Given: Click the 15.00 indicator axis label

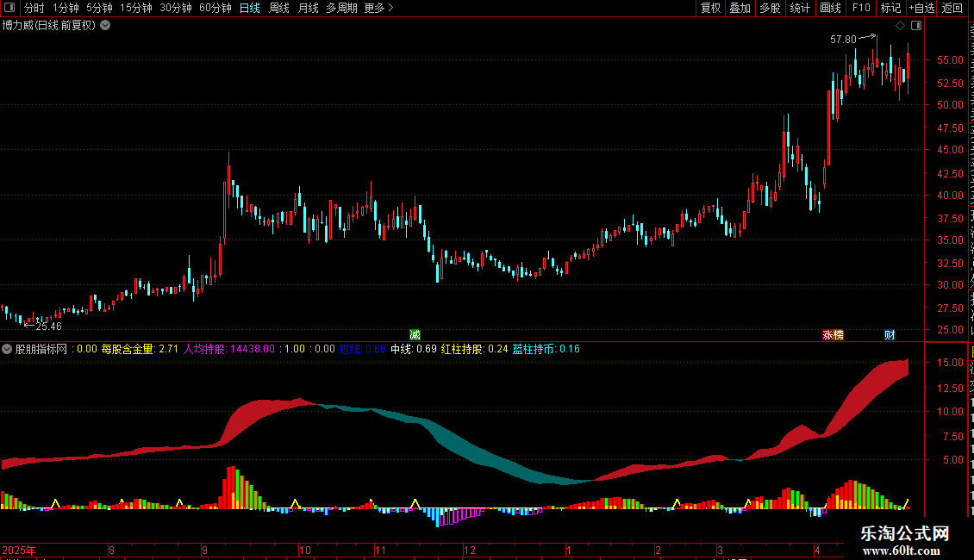Looking at the screenshot, I should (x=951, y=362).
